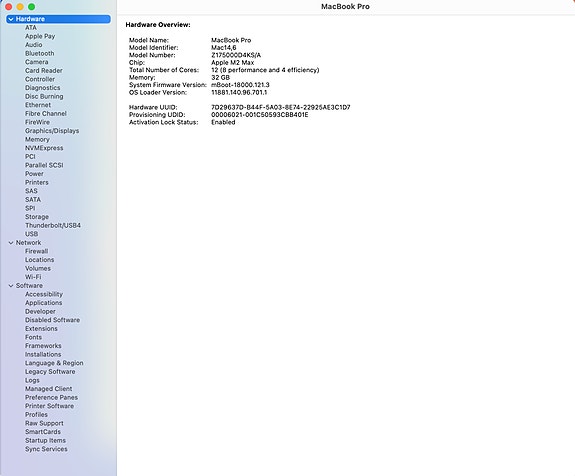Select the Hardware category header

[x=58, y=19]
